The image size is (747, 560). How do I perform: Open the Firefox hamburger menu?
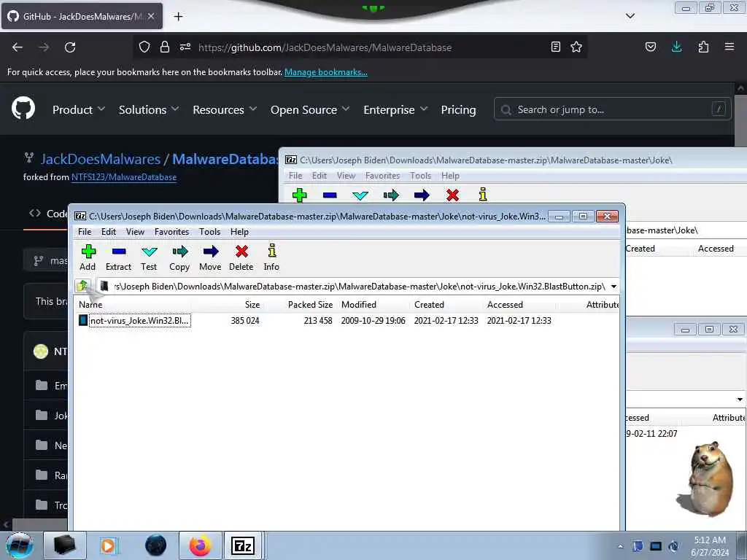tap(729, 47)
